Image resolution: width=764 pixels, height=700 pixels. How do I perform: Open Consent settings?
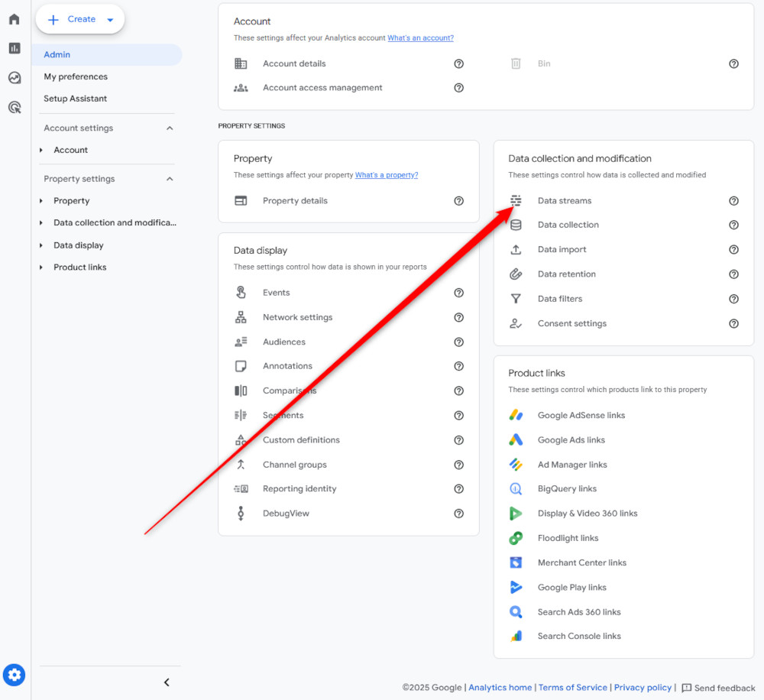click(574, 323)
